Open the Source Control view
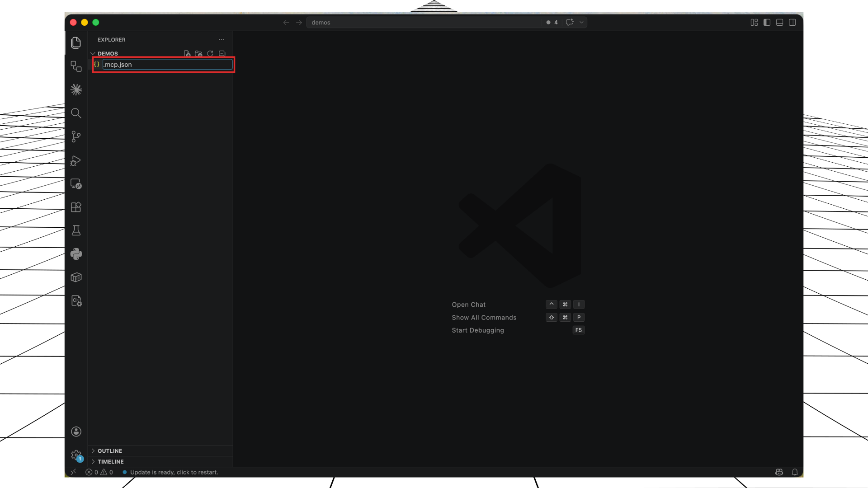This screenshot has width=868, height=488. [x=76, y=136]
